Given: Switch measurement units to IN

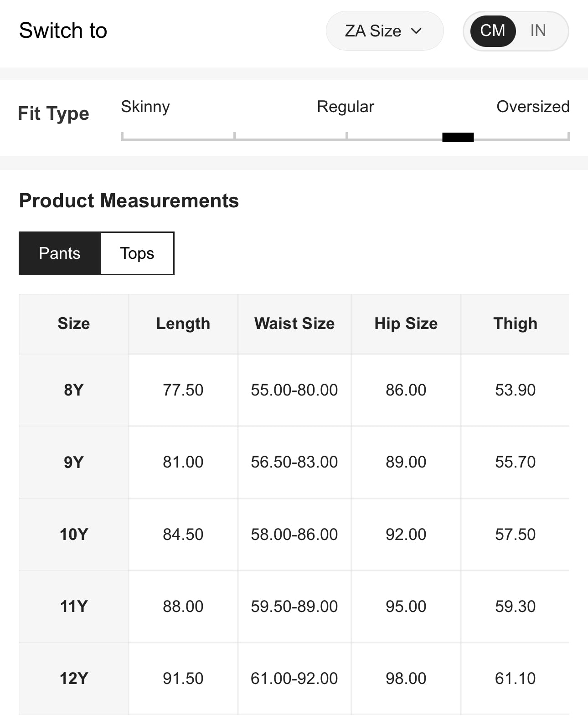Looking at the screenshot, I should click(538, 31).
